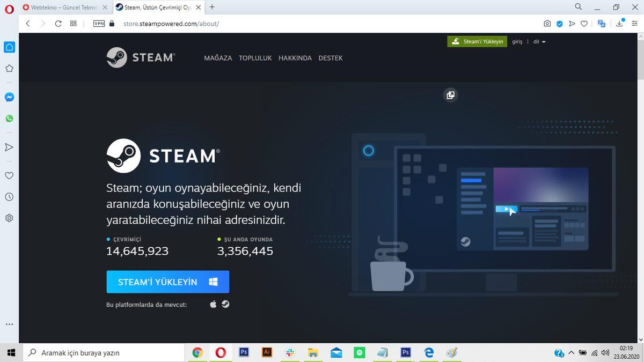
Task: Toggle the heart bookmark icon in address bar
Action: click(x=584, y=24)
